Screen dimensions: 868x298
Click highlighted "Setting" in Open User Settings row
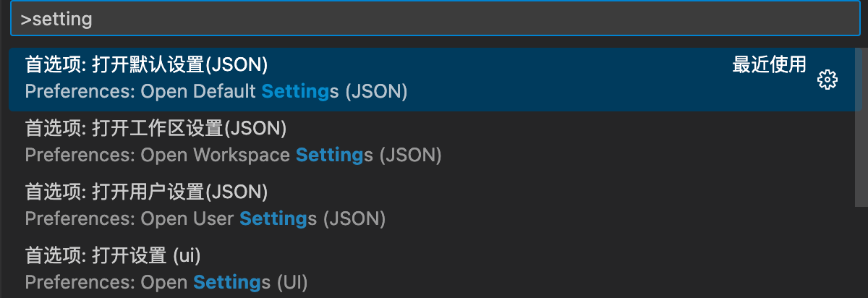[x=273, y=218]
